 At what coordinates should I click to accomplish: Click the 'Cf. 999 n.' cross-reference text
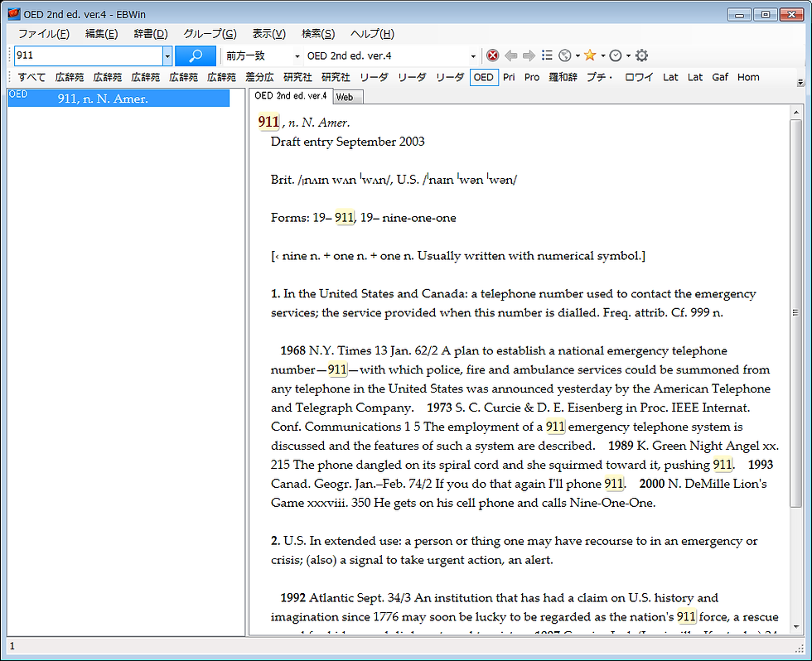697,312
